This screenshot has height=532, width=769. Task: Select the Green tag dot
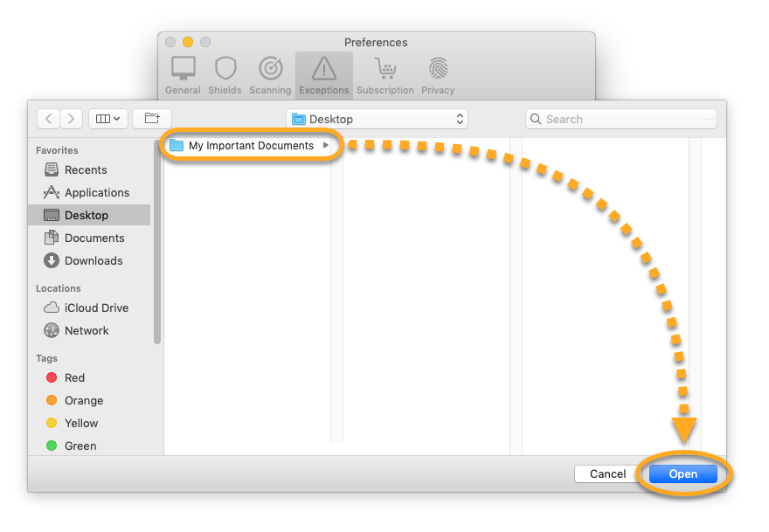click(52, 446)
